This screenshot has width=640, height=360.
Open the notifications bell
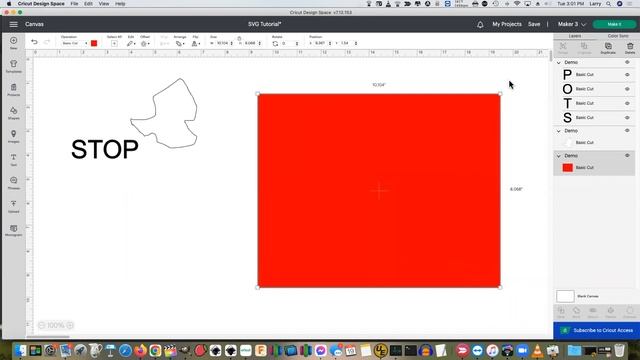click(x=480, y=24)
